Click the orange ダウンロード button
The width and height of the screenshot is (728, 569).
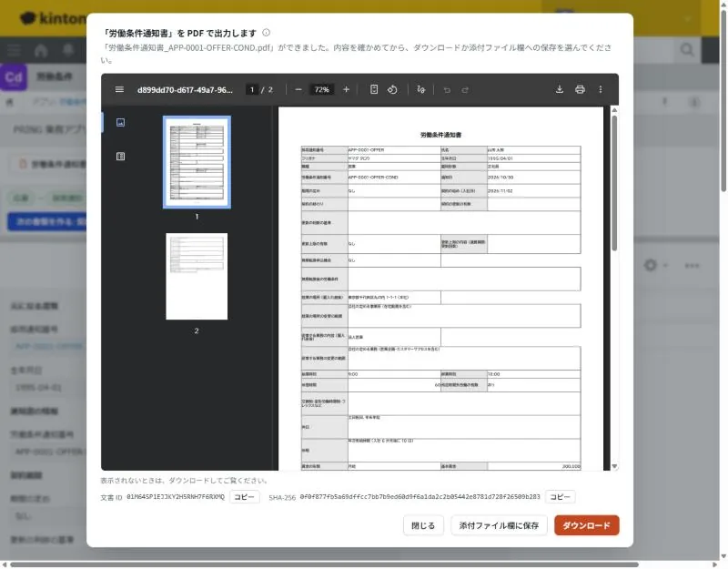tap(586, 525)
